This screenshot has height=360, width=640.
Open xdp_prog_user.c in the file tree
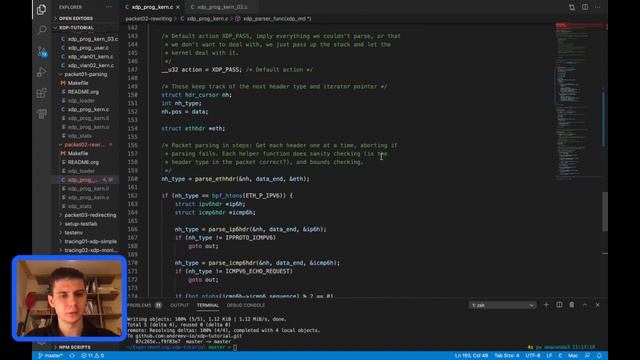click(88, 48)
